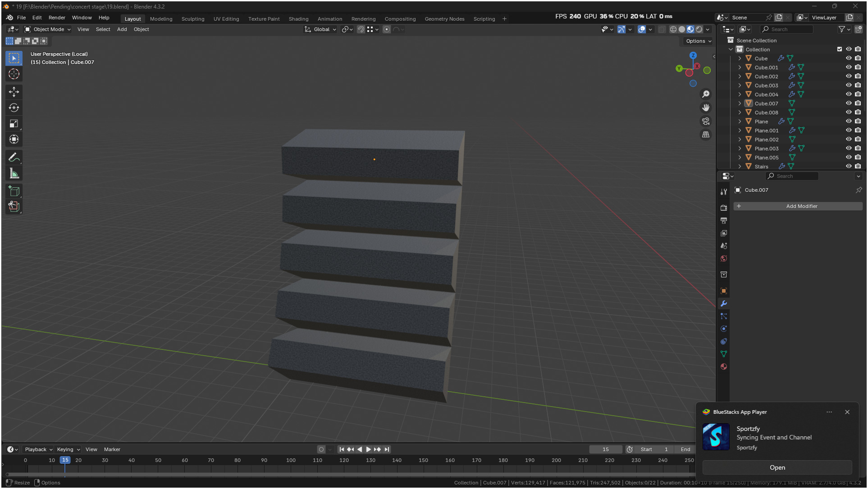Click the Add Cube tool icon
The width and height of the screenshot is (868, 489).
click(x=14, y=191)
